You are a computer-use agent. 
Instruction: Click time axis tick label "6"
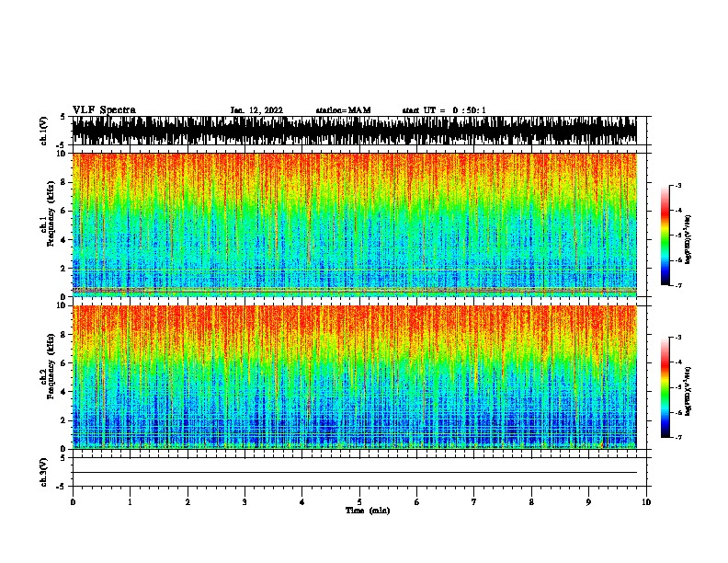tap(417, 502)
